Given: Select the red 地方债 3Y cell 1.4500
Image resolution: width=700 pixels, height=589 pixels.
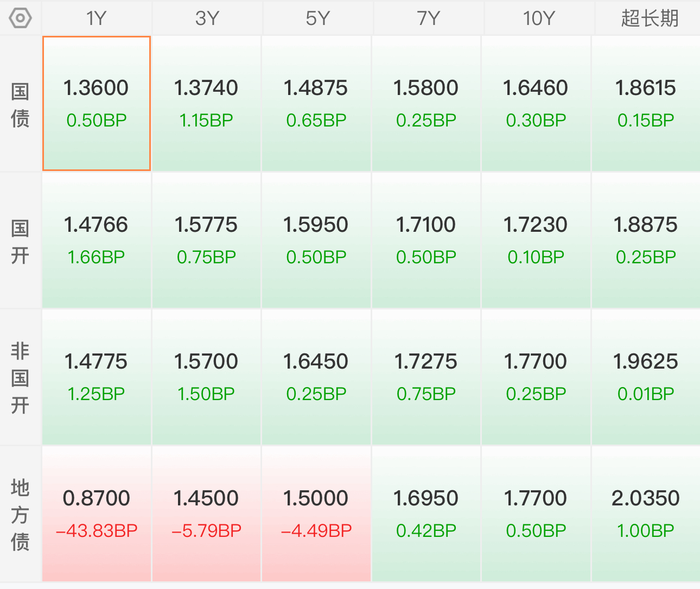Looking at the screenshot, I should coord(206,514).
